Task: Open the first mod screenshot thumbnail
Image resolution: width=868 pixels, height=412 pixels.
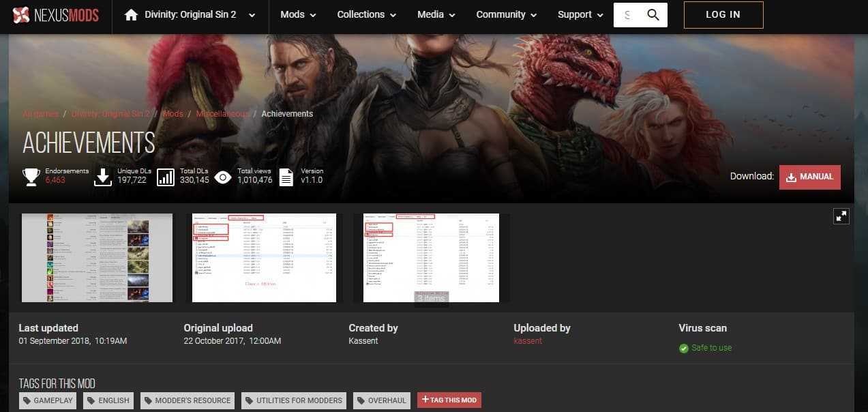Action: 97,257
